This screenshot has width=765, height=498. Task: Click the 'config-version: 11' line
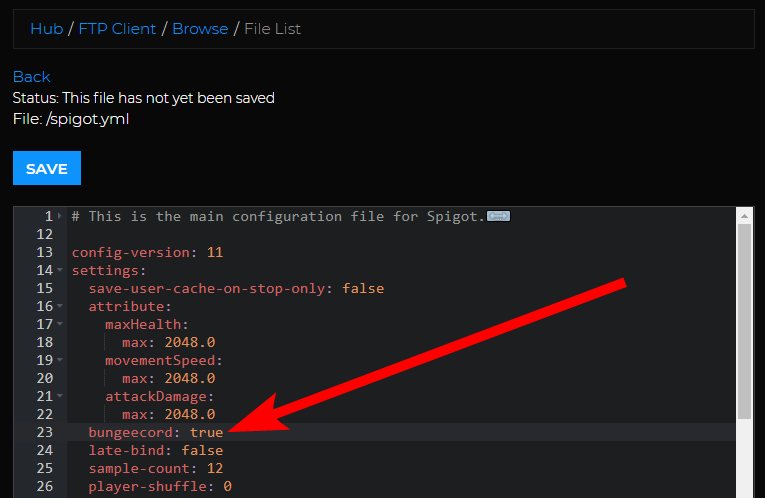click(147, 252)
